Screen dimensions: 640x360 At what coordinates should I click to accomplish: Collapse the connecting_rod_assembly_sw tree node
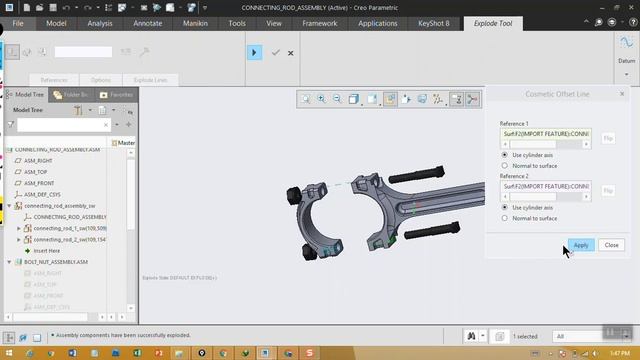pyautogui.click(x=9, y=206)
